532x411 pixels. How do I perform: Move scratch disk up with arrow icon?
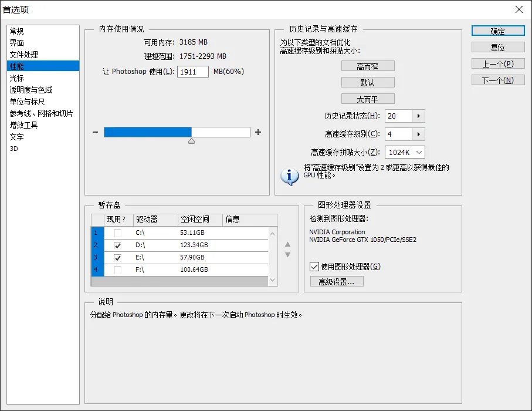(287, 245)
